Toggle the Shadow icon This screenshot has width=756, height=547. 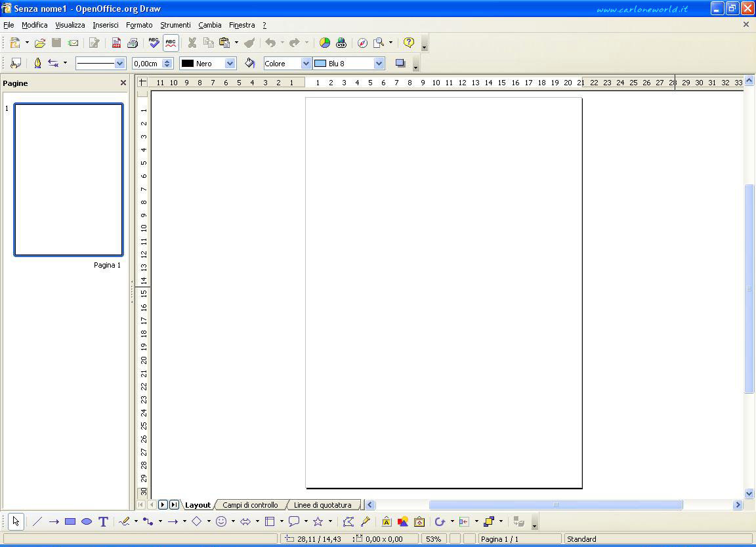400,63
